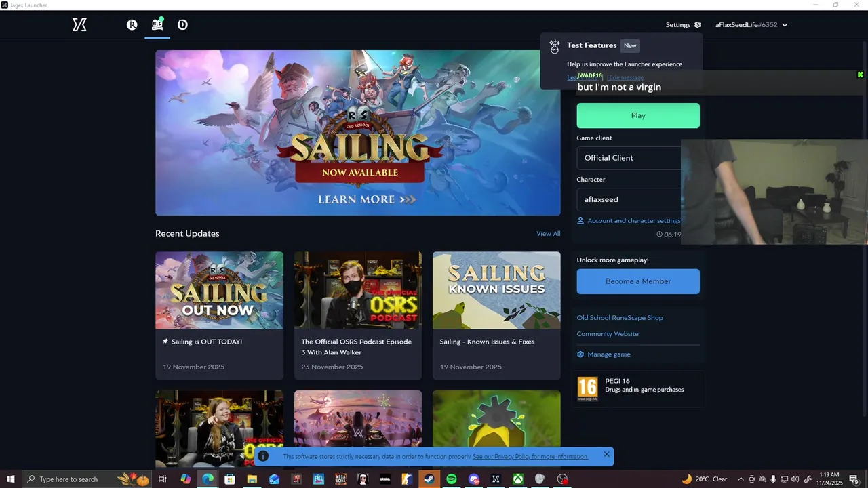The image size is (868, 488).
Task: Click the microphone tray icon
Action: coord(773,479)
